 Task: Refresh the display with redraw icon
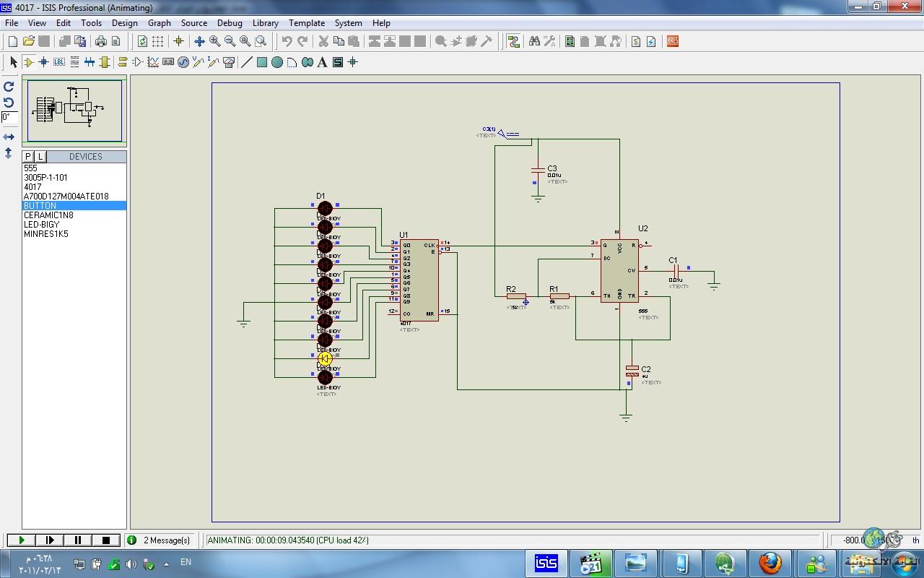pos(142,42)
